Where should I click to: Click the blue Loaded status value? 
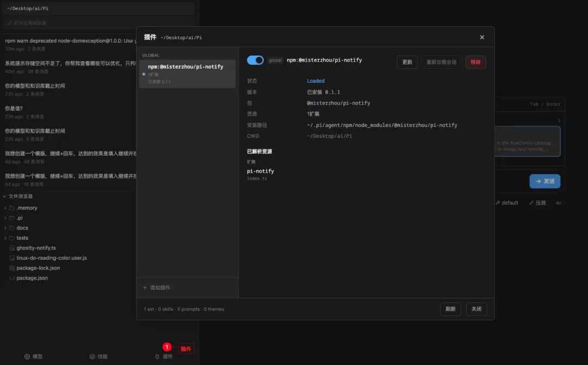point(316,81)
